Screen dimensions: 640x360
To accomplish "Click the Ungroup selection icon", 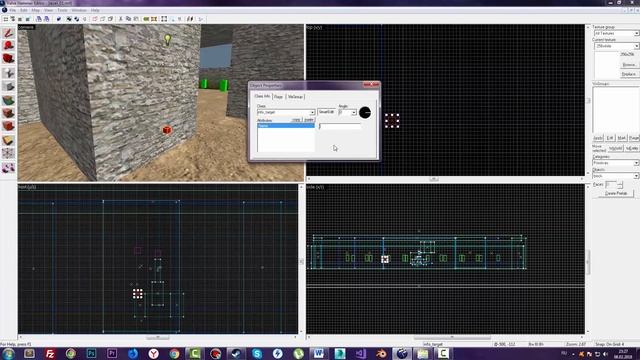I will [x=76, y=19].
